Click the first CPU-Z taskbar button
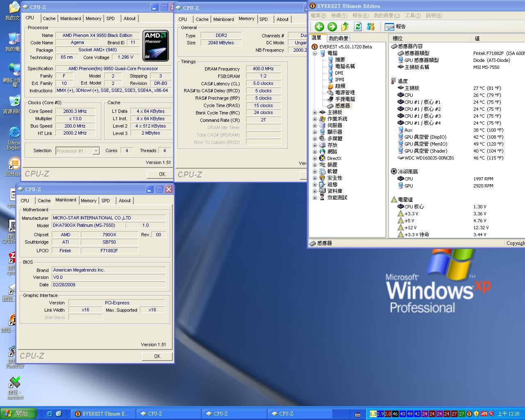 tap(169, 414)
